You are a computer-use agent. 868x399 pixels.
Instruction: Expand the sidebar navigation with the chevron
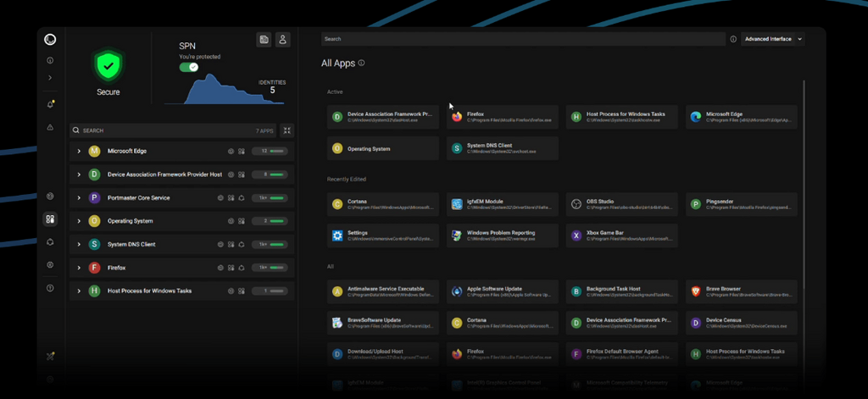(x=50, y=78)
